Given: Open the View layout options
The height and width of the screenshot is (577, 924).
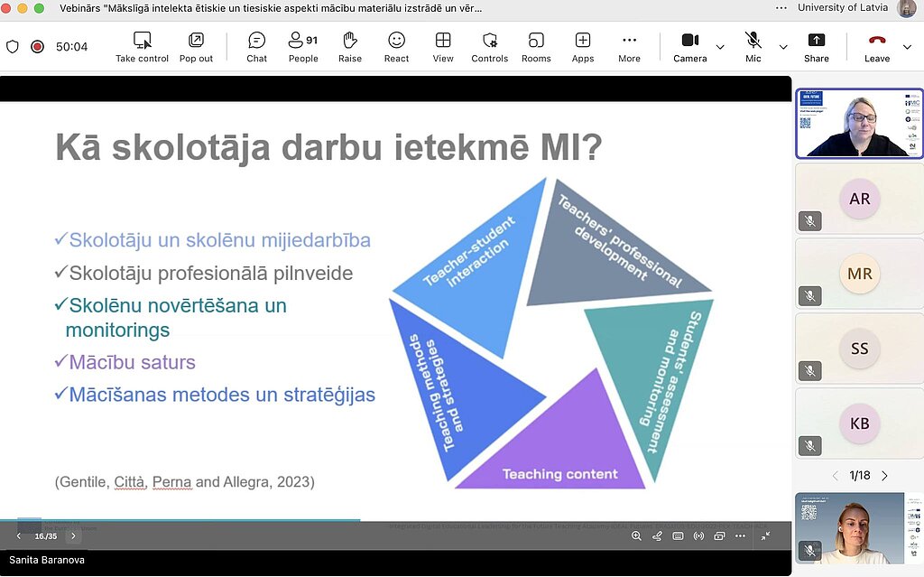Looking at the screenshot, I should [443, 47].
